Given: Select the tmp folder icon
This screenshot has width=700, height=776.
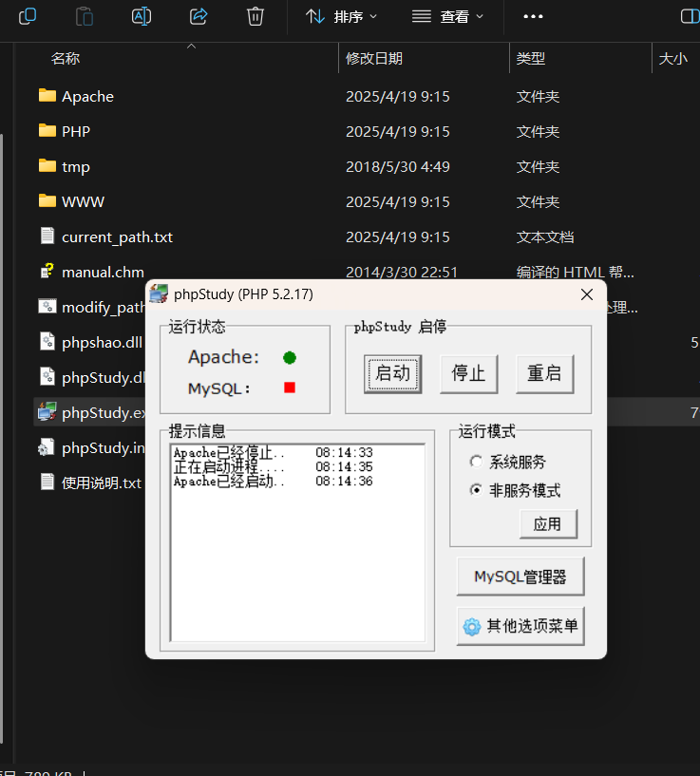Looking at the screenshot, I should 47,165.
